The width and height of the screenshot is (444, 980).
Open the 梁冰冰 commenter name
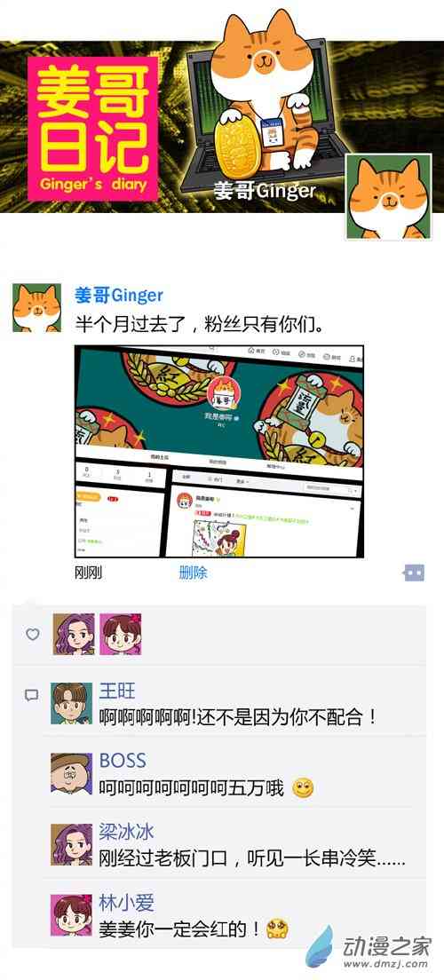pos(126,832)
